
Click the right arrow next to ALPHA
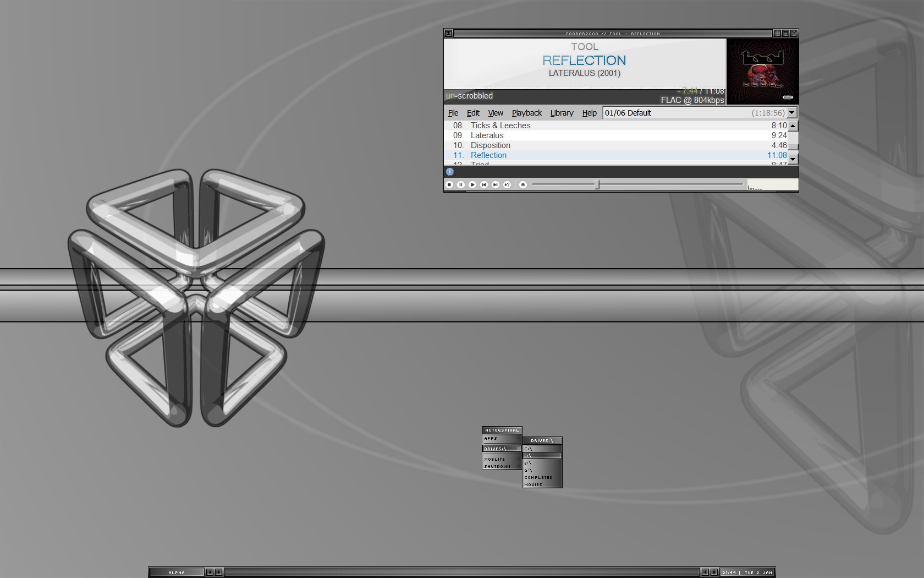click(x=218, y=572)
